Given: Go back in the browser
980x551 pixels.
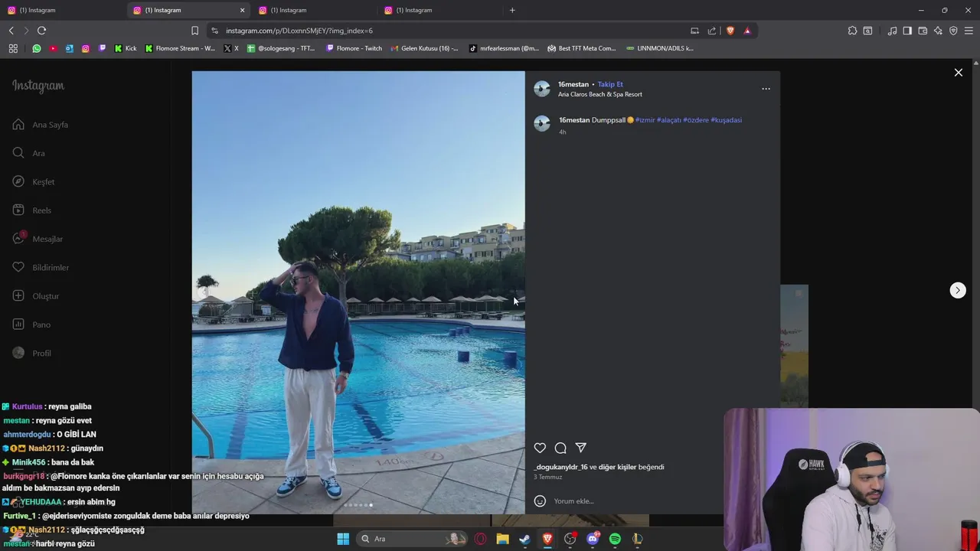Looking at the screenshot, I should [11, 31].
